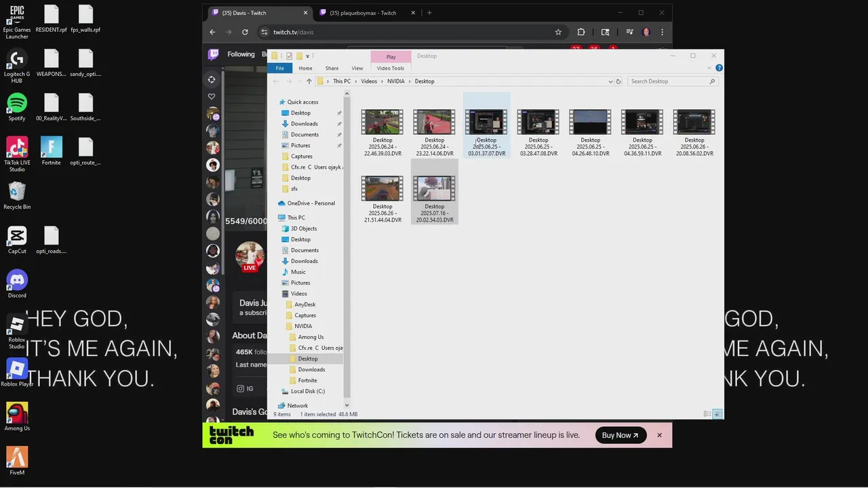
Task: Open Downloads under Quick access
Action: pos(304,124)
